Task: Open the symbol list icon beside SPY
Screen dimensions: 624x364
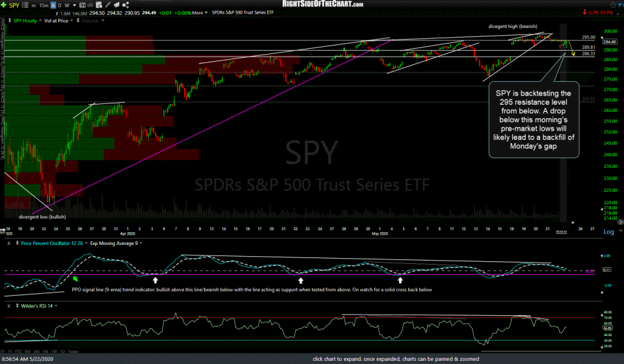Action: [25, 5]
